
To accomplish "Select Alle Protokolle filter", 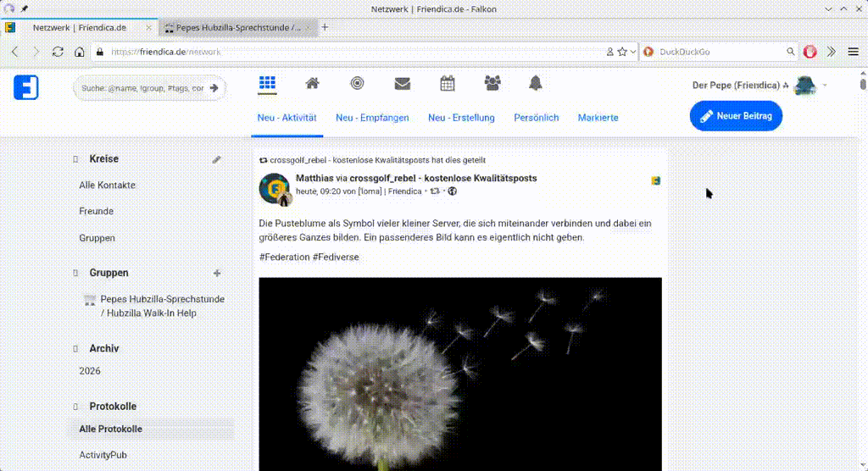I will [111, 429].
